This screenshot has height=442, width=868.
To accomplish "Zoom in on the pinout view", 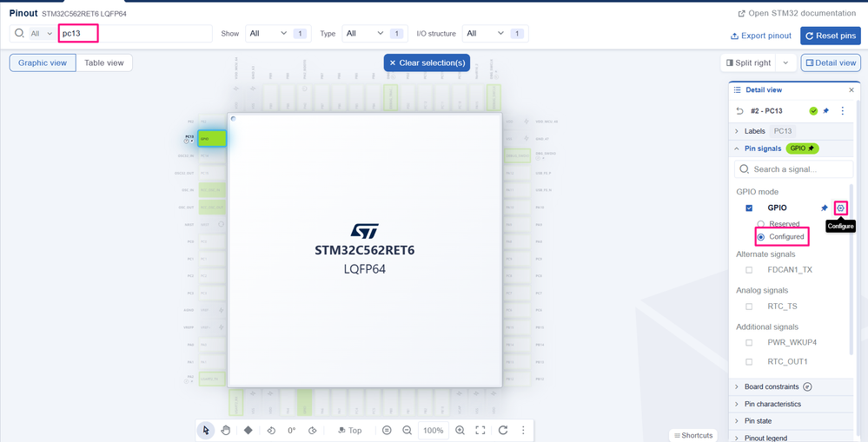I will point(460,431).
